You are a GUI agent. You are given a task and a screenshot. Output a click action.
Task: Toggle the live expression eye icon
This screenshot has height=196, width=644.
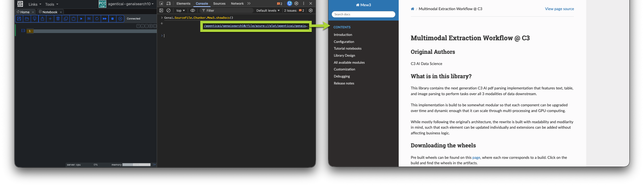pos(193,10)
